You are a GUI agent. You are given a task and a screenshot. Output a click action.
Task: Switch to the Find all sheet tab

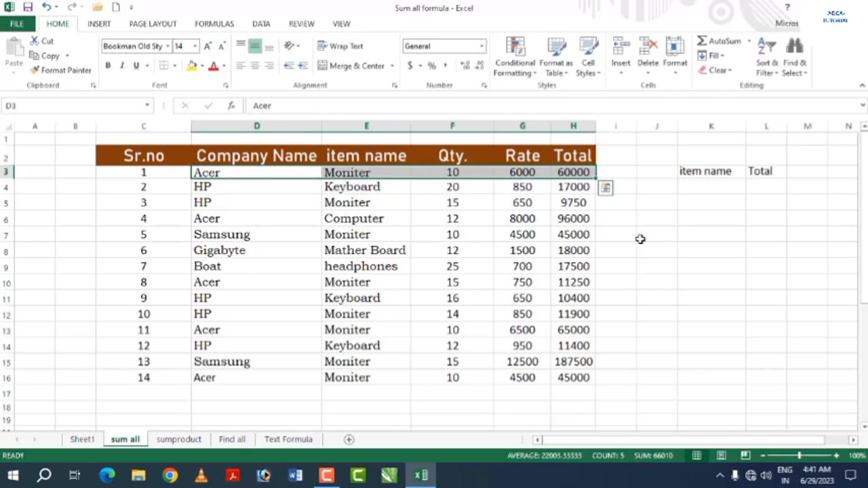click(232, 439)
